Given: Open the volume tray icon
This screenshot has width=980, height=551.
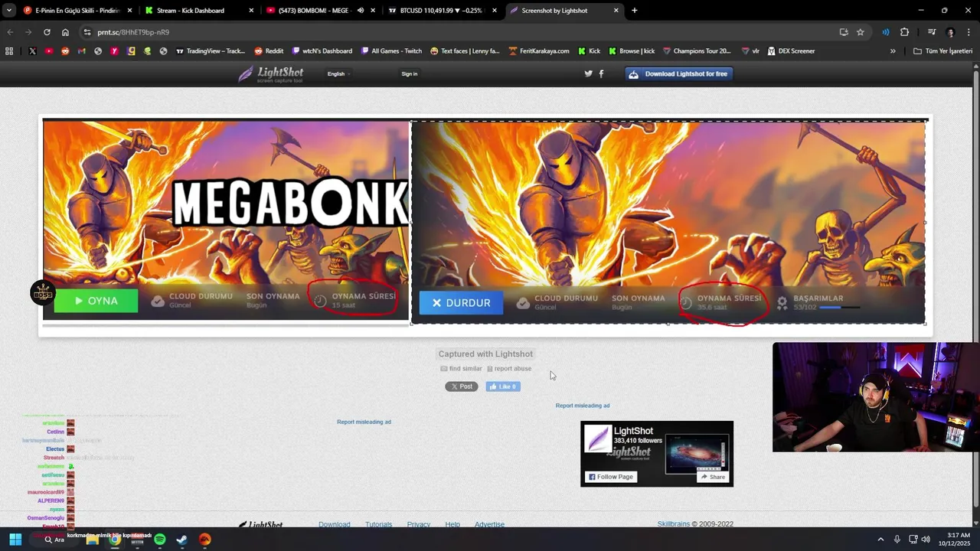Looking at the screenshot, I should 926,540.
